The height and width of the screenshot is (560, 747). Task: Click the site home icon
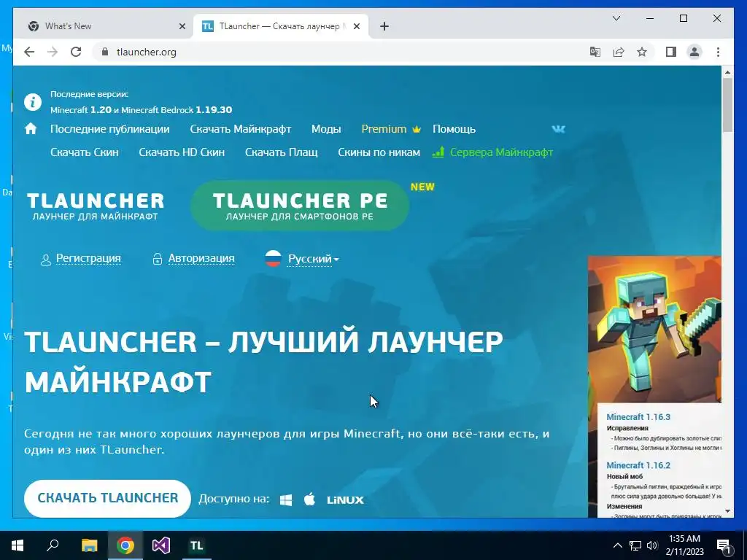click(x=31, y=128)
